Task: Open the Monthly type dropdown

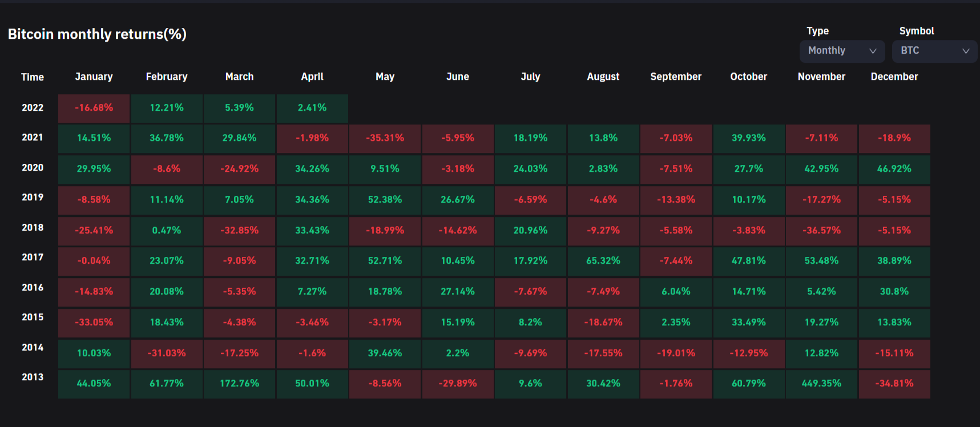Action: pos(841,51)
